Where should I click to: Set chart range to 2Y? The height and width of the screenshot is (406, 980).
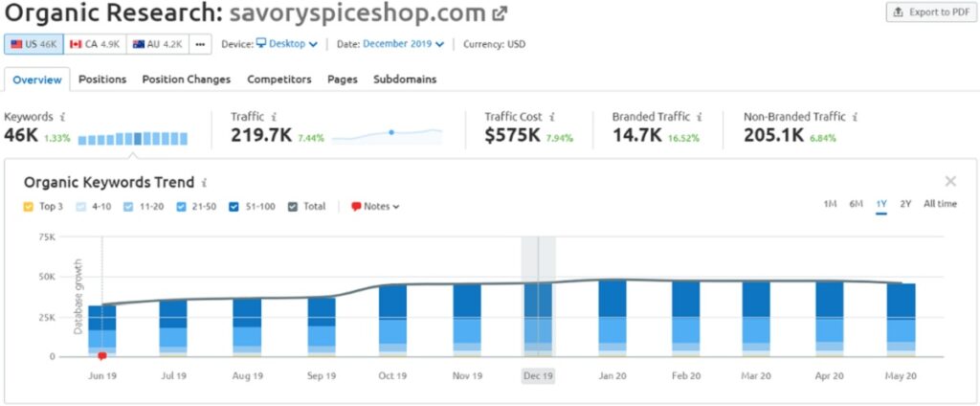pos(905,204)
